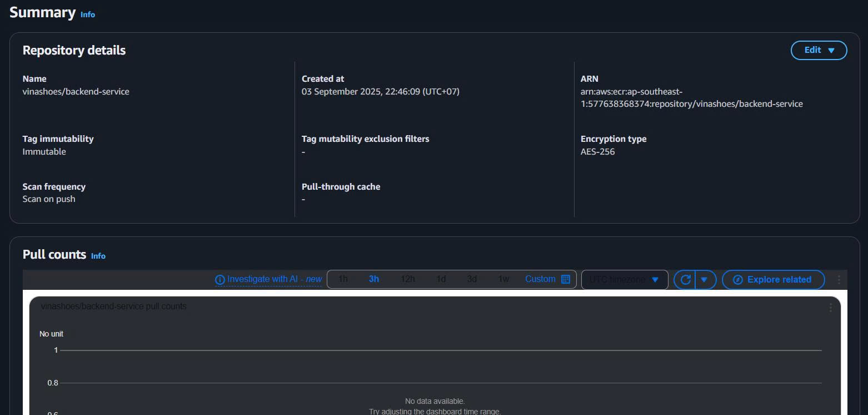This screenshot has height=415, width=868.
Task: Click Investigate with AI link
Action: [275, 279]
